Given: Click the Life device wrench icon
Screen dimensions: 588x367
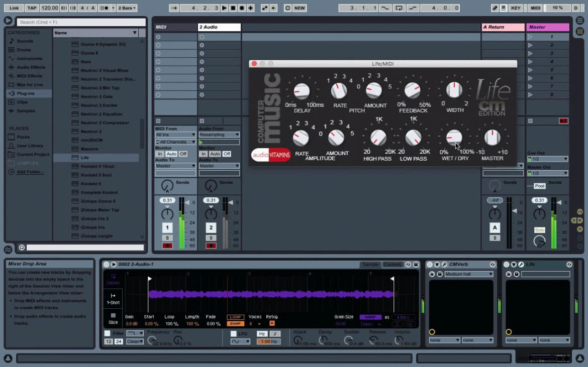Looking at the screenshot, I should [x=521, y=265].
